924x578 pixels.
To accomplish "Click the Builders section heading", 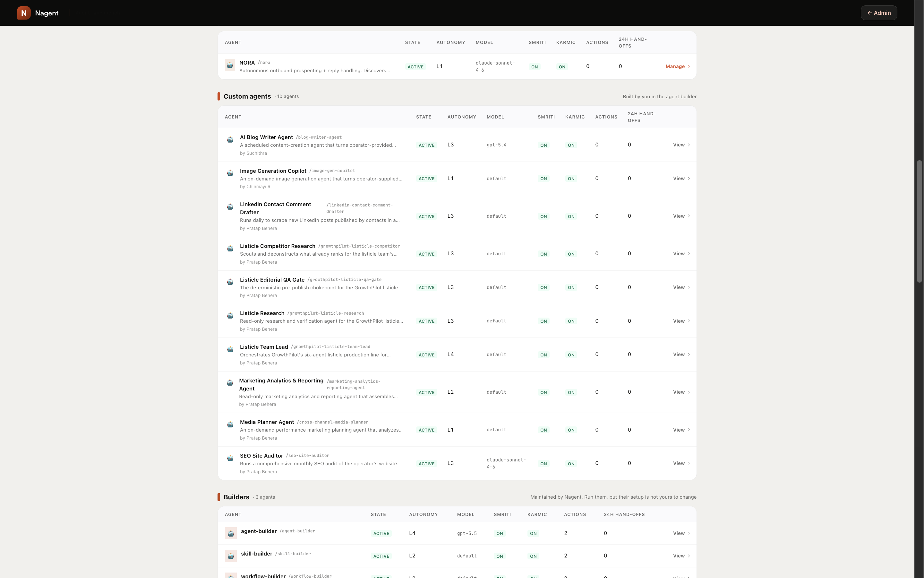I will point(236,497).
